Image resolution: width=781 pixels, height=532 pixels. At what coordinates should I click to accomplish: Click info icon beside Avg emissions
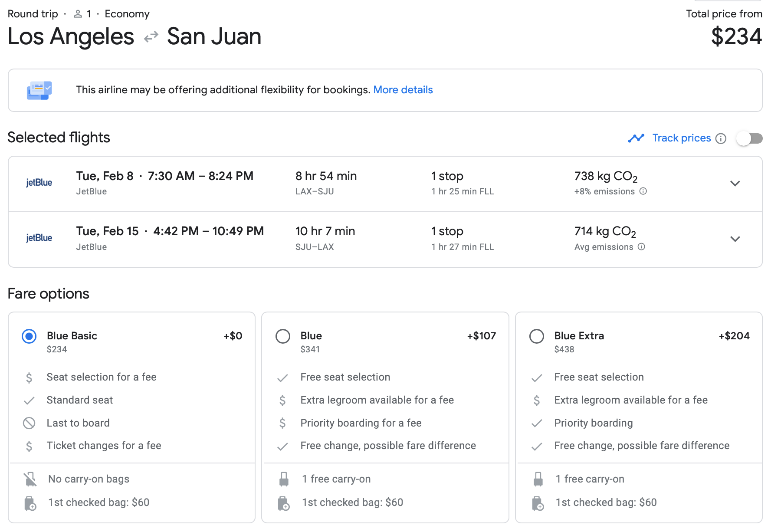click(642, 247)
